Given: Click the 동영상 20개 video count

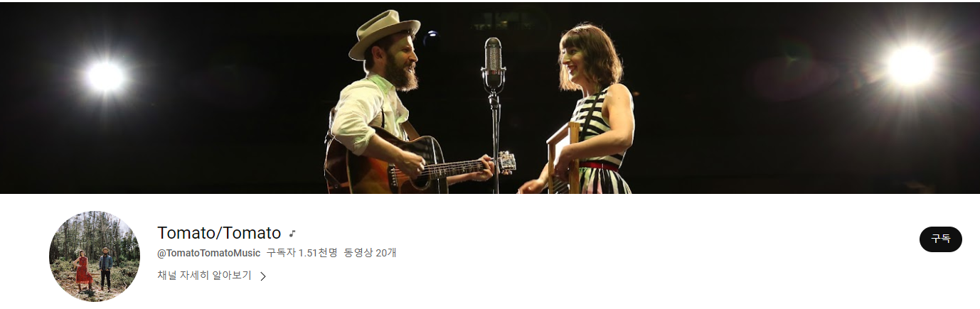Looking at the screenshot, I should point(370,253).
